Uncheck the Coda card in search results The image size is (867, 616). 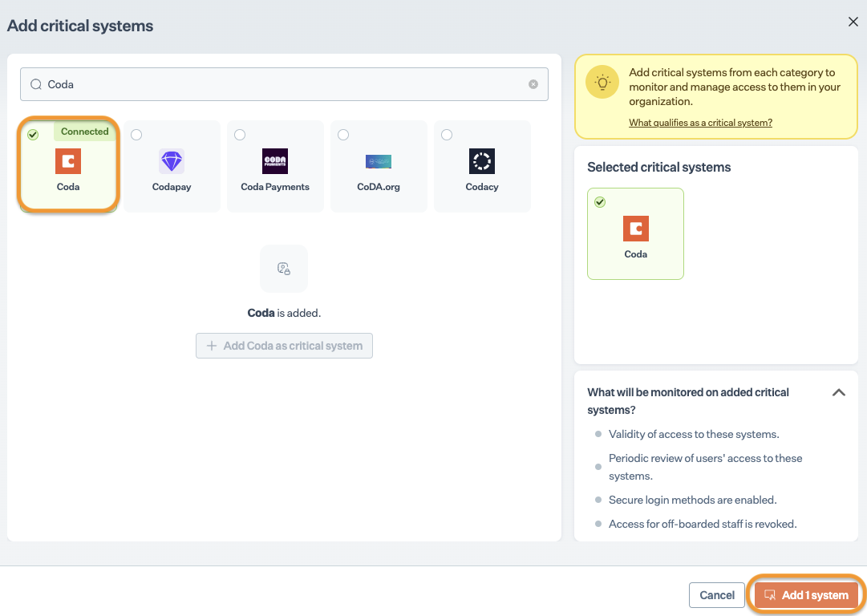[x=33, y=135]
